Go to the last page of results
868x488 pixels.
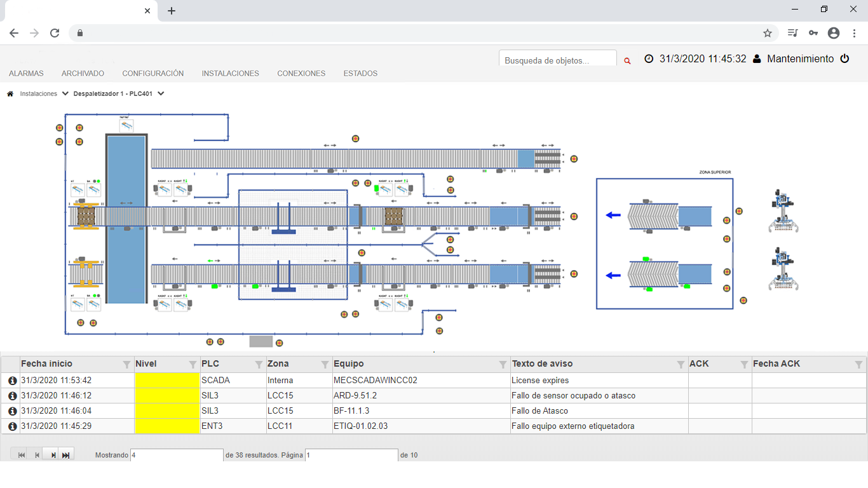pyautogui.click(x=66, y=455)
